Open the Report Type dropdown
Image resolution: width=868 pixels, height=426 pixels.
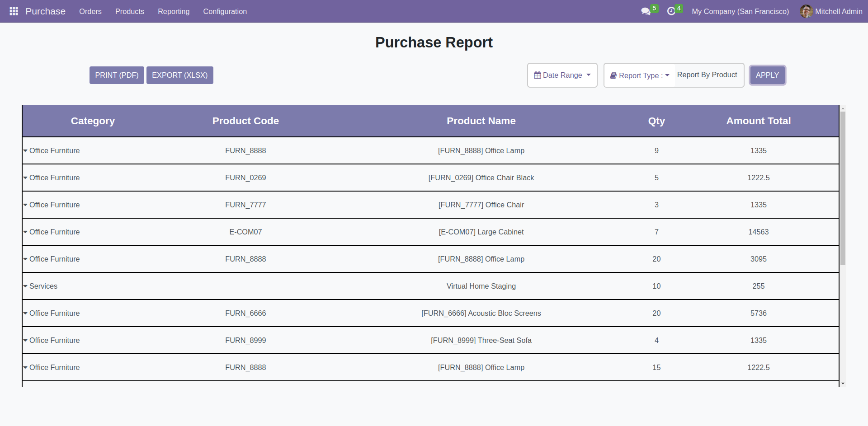(640, 75)
